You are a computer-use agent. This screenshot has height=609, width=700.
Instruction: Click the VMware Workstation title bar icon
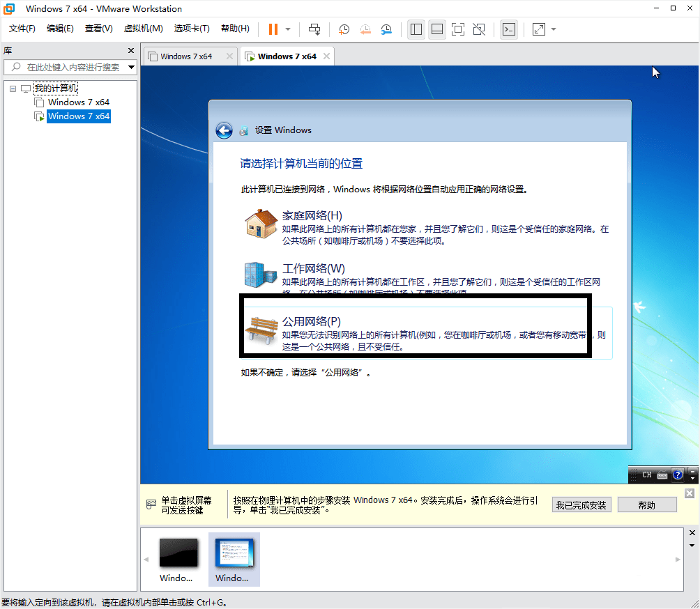point(9,8)
